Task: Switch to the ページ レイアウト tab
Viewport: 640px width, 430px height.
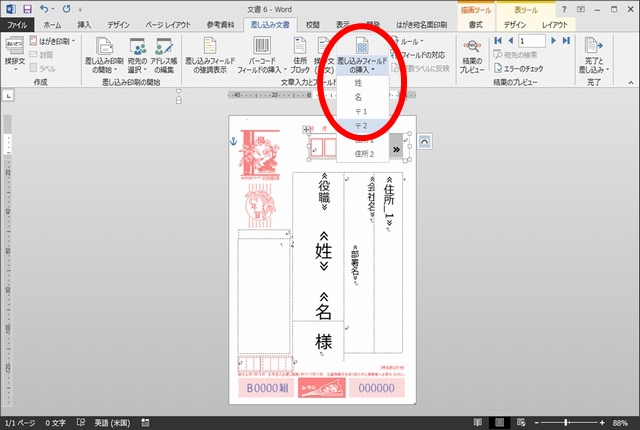Action: (168, 25)
